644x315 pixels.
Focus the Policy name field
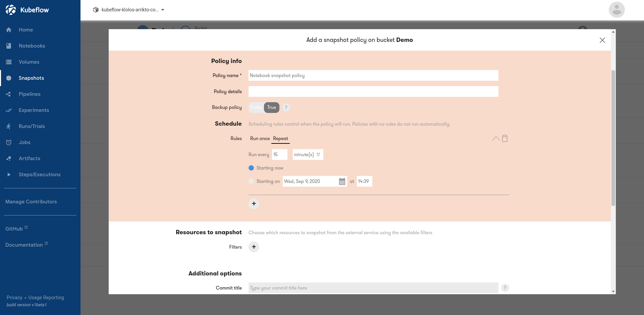click(x=373, y=75)
